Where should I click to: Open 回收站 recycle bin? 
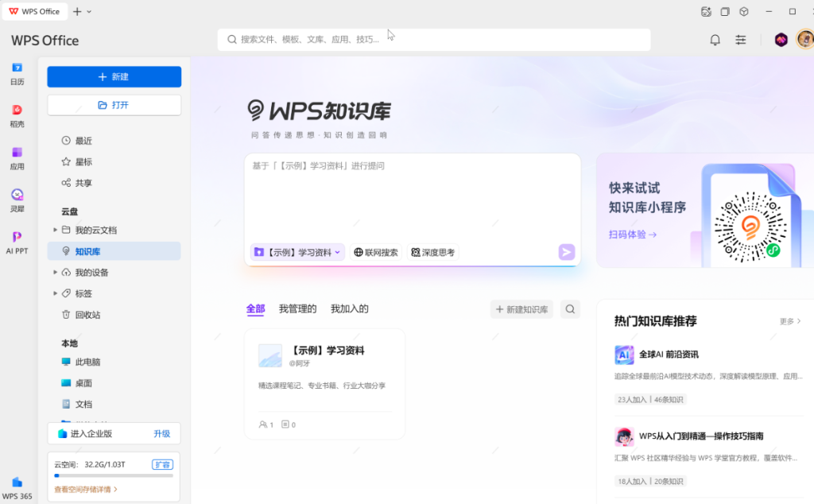click(114, 315)
